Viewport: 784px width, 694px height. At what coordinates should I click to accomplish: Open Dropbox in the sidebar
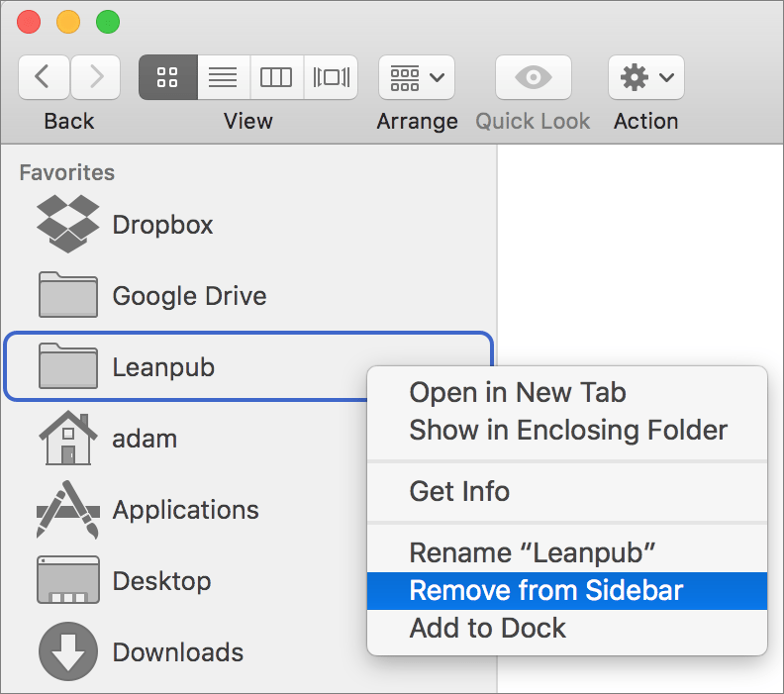pos(162,225)
